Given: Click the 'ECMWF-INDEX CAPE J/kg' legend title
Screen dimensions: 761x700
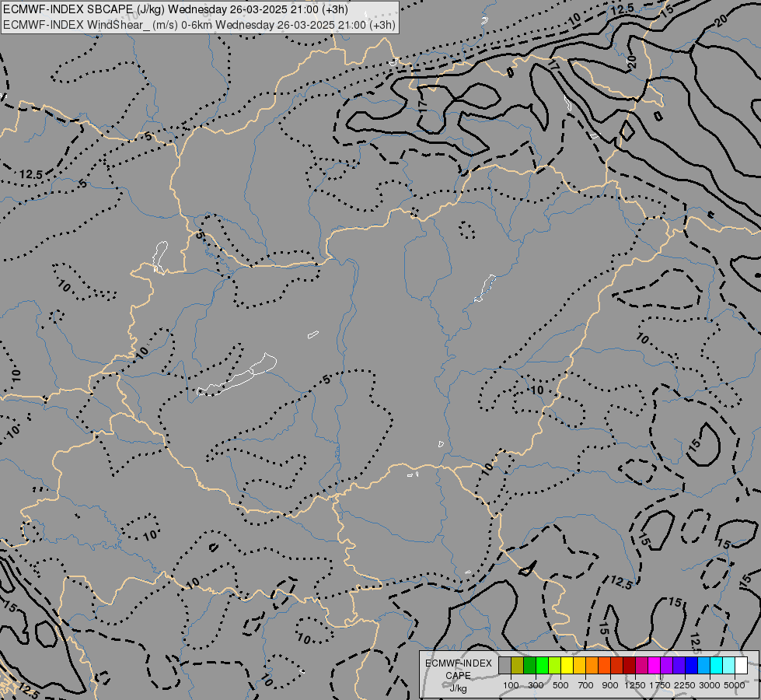Looking at the screenshot, I should click(458, 675).
